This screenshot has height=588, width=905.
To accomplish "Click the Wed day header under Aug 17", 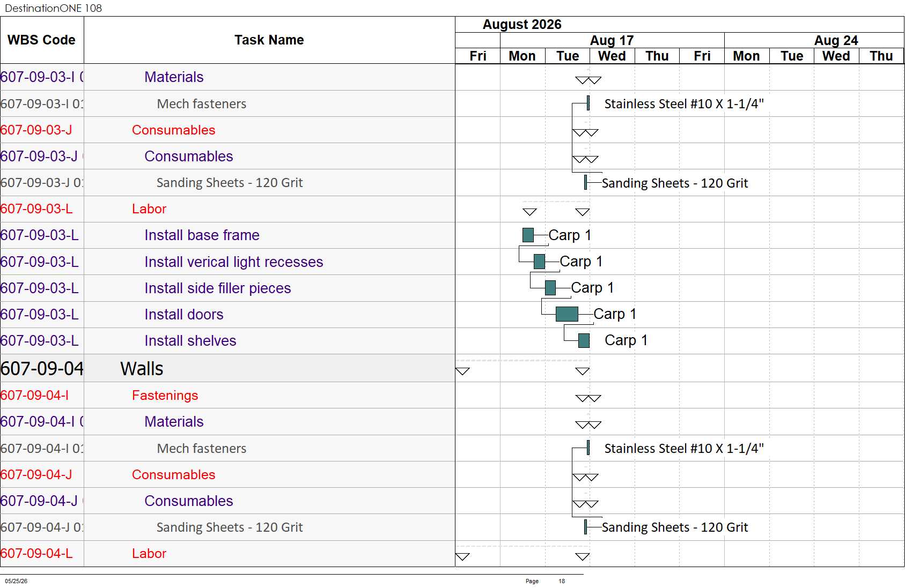I will 612,56.
